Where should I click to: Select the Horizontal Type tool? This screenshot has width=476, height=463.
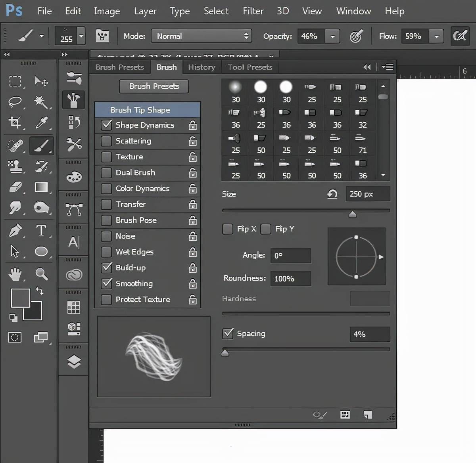pos(41,230)
